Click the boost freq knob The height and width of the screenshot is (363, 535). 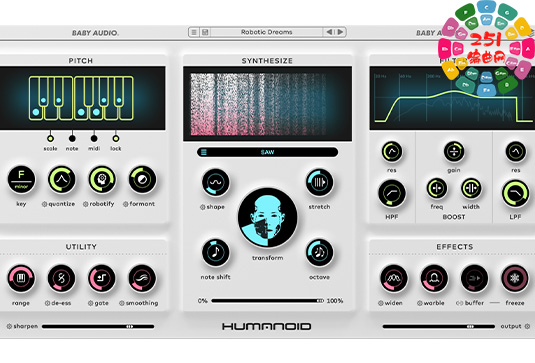(x=437, y=188)
